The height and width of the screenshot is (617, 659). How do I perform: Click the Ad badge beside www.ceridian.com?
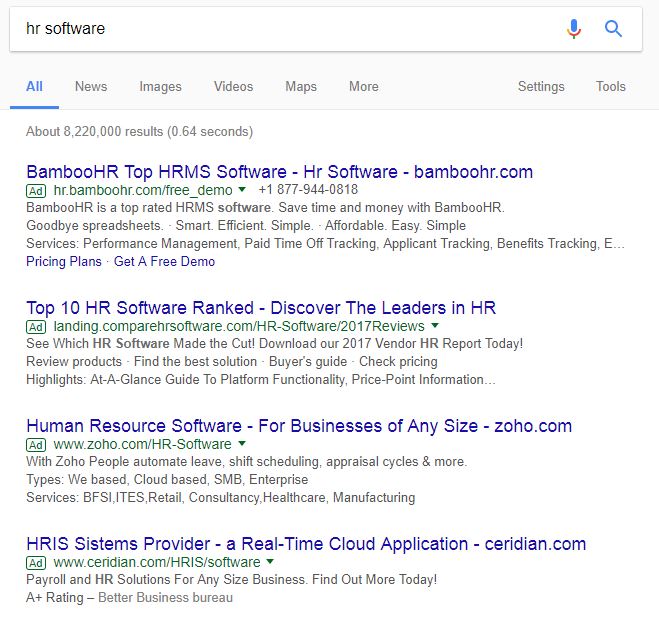coord(36,563)
